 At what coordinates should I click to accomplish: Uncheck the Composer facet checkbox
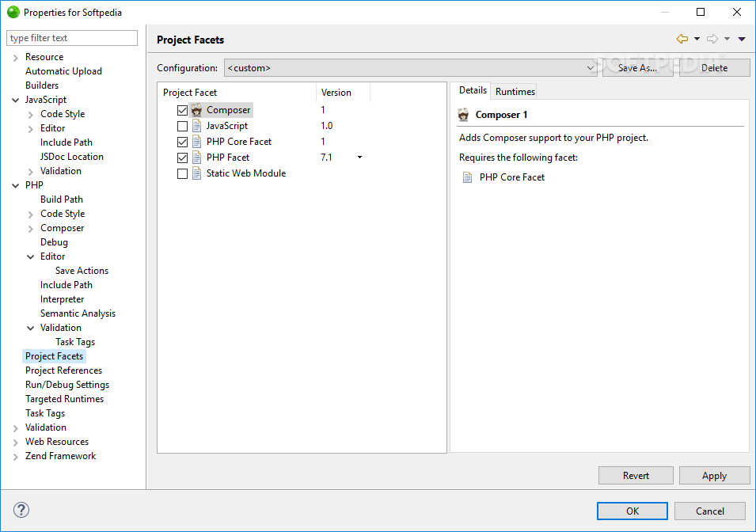(x=182, y=111)
